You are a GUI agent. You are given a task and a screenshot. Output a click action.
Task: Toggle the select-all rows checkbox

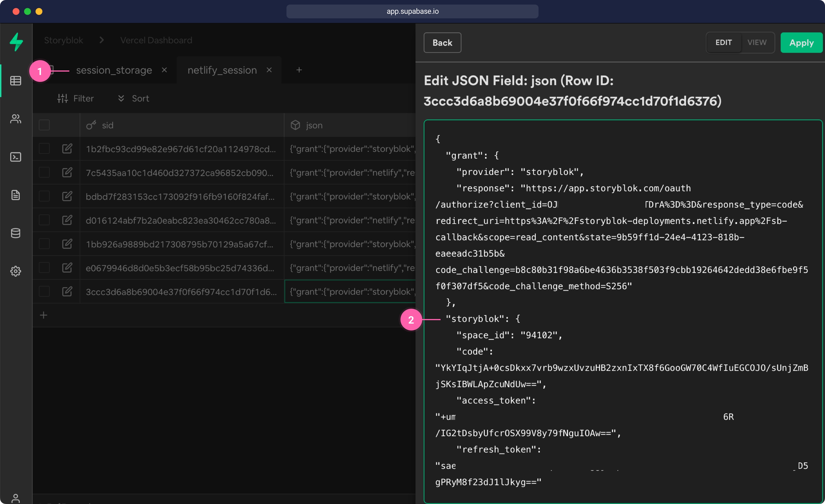click(x=44, y=125)
